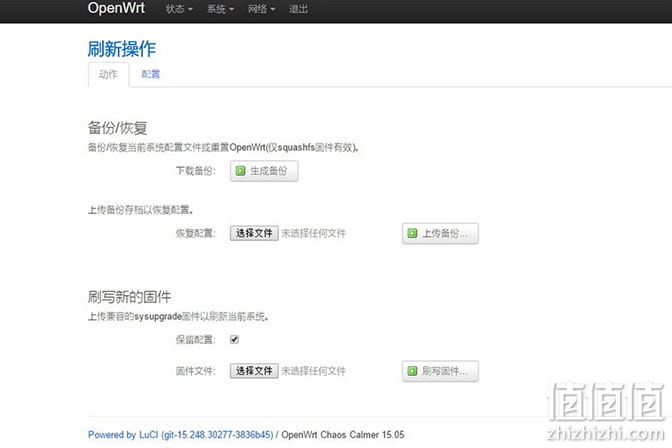672x448 pixels.
Task: Click 未选择任何文件 text beside 固件文件
Action: point(314,371)
